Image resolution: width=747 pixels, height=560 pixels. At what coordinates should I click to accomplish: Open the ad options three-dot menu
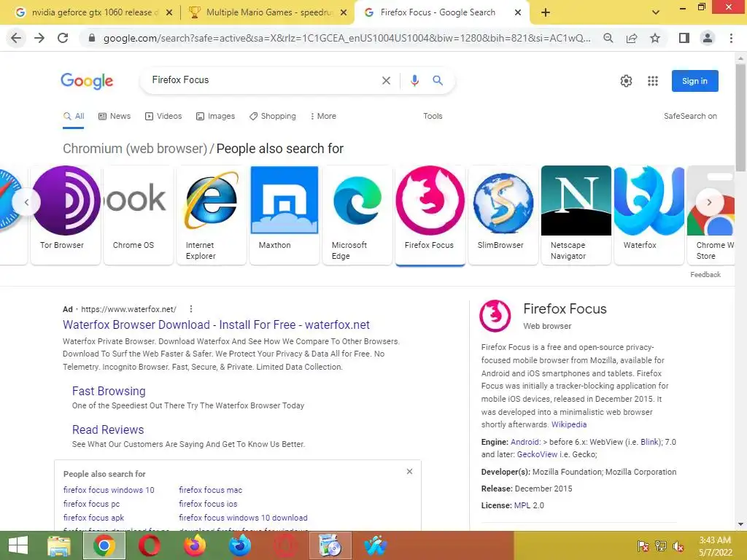point(191,309)
